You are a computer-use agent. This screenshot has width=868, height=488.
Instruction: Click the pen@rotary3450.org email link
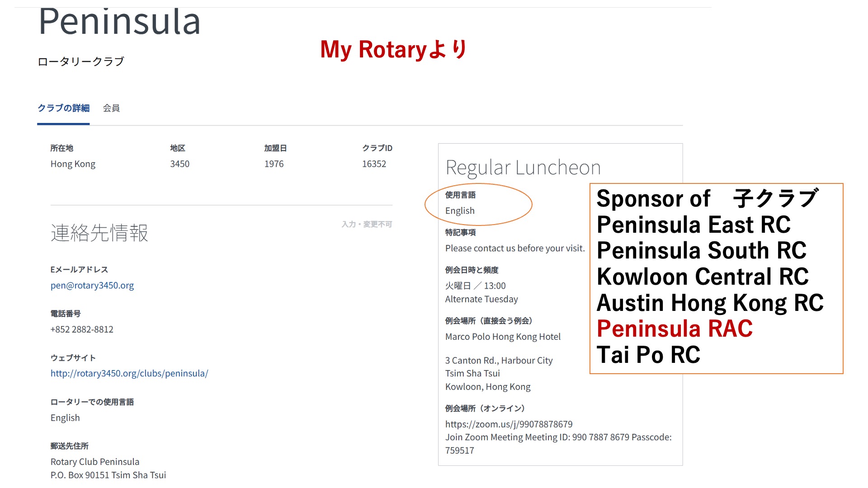92,286
